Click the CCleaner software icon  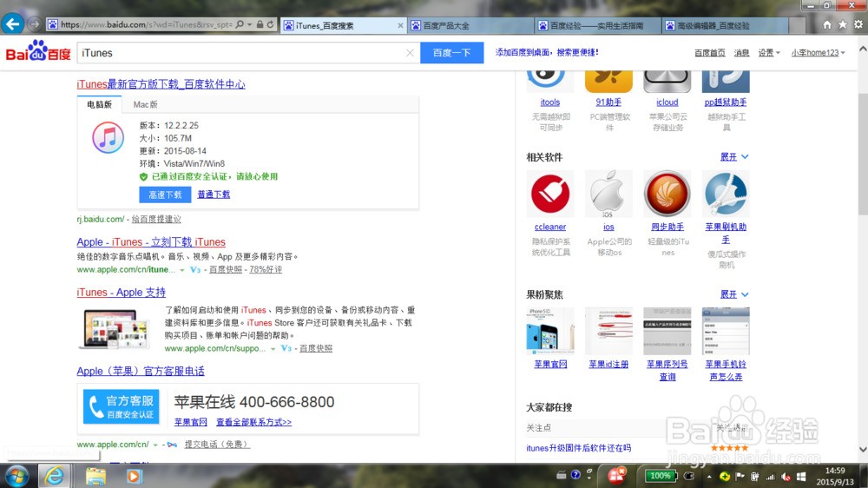[x=549, y=194]
